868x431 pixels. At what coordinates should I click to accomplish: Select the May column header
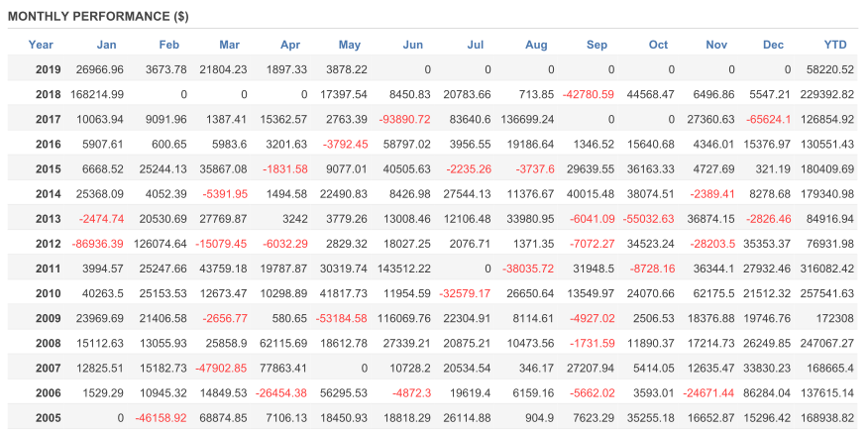pyautogui.click(x=350, y=45)
